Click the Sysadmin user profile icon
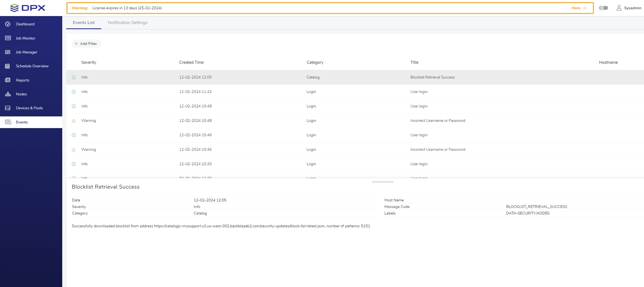Screen dimensions: 644x287 619,8
